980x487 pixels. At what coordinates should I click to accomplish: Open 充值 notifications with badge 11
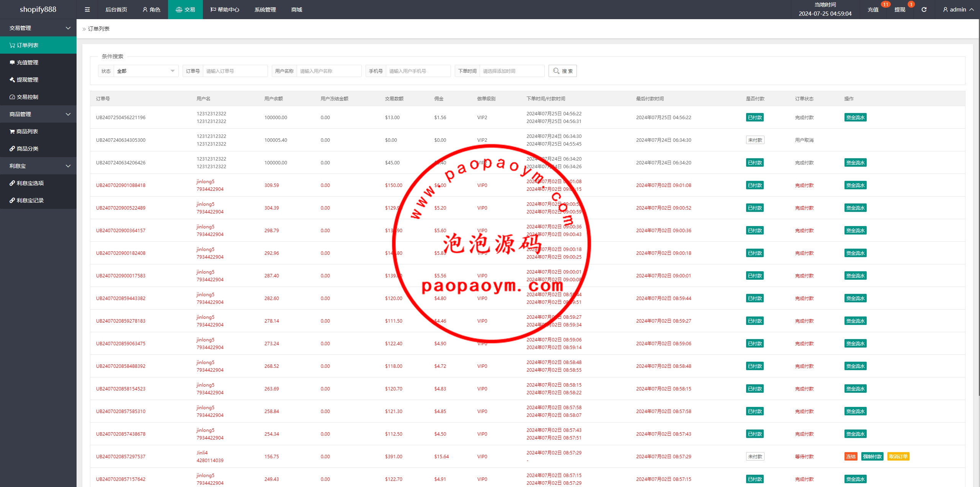click(873, 10)
